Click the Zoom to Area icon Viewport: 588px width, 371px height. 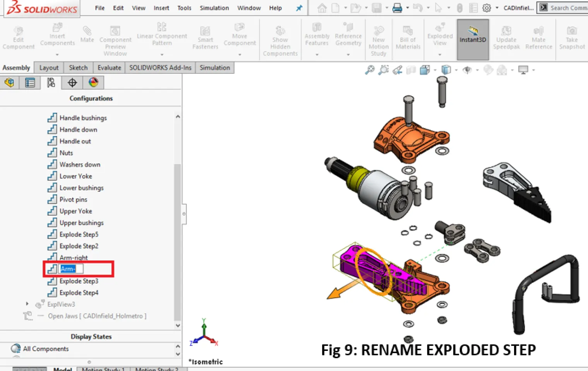click(383, 70)
